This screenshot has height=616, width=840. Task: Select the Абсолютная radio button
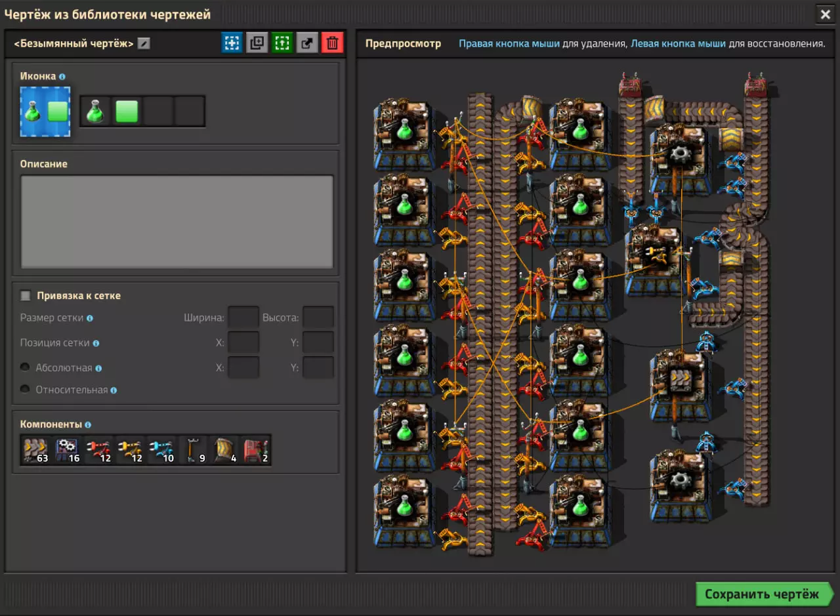click(x=25, y=367)
